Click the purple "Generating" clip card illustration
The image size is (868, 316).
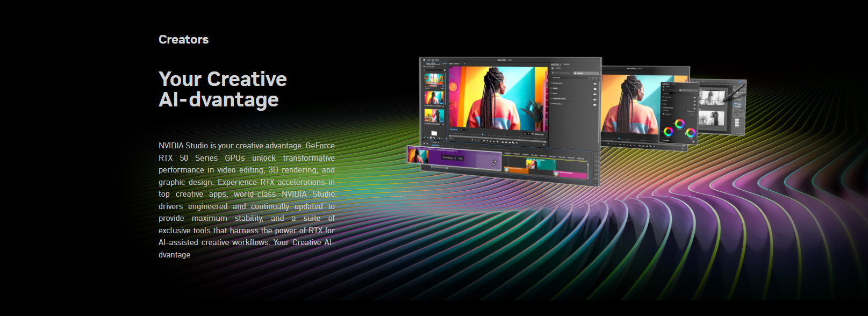click(x=454, y=158)
